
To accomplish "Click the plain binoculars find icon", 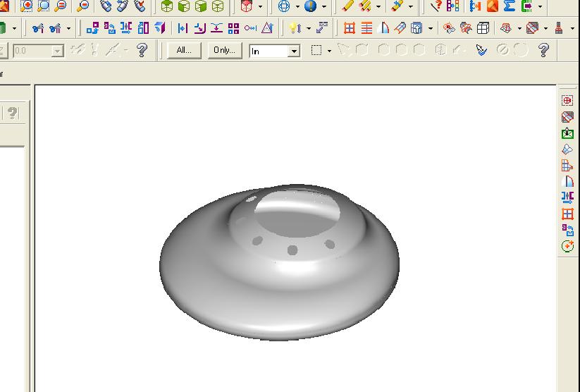I will tap(106, 6).
